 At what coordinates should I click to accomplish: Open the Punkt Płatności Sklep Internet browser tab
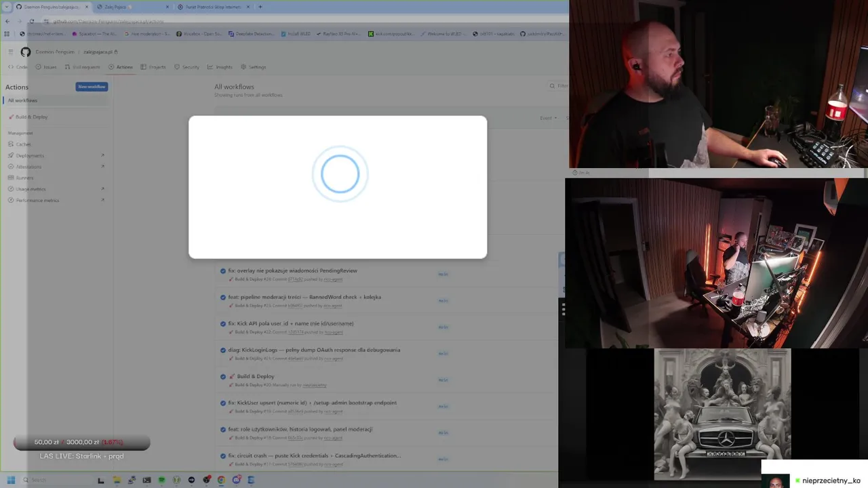click(x=213, y=7)
